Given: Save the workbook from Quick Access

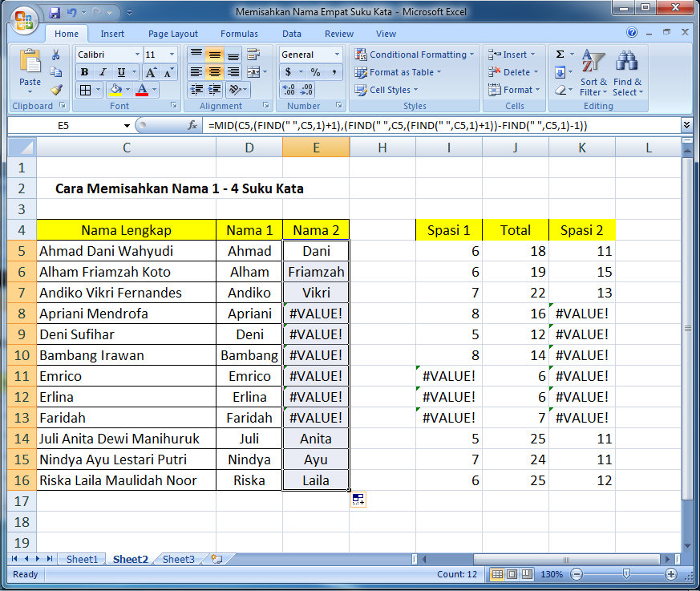Looking at the screenshot, I should coord(55,13).
